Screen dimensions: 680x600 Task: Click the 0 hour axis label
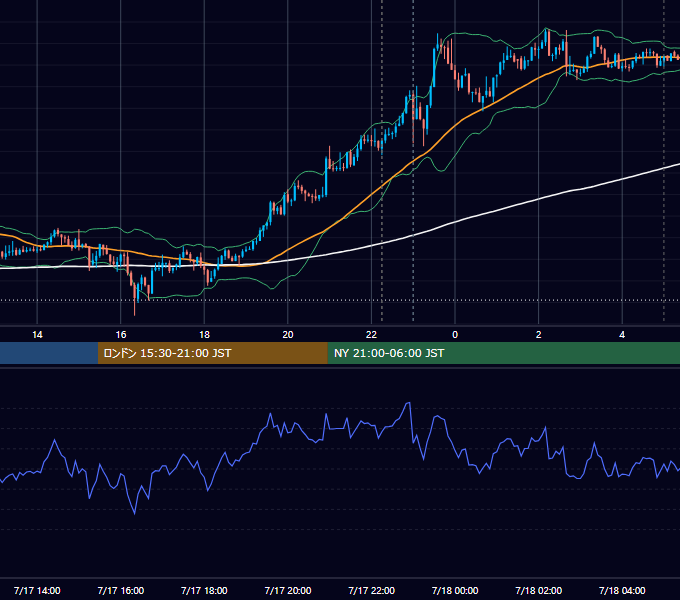pyautogui.click(x=455, y=335)
